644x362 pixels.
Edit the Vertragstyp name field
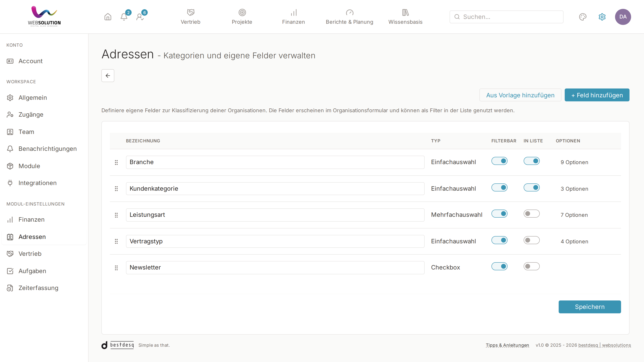[275, 241]
